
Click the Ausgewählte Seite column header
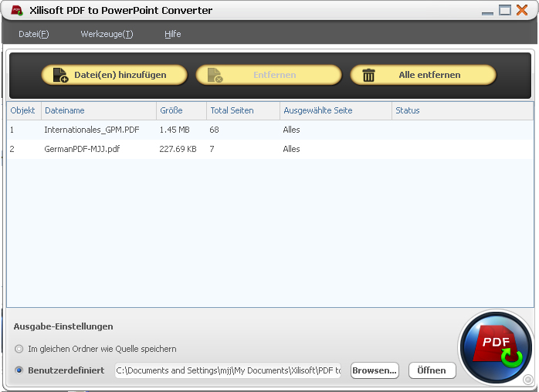tap(336, 110)
